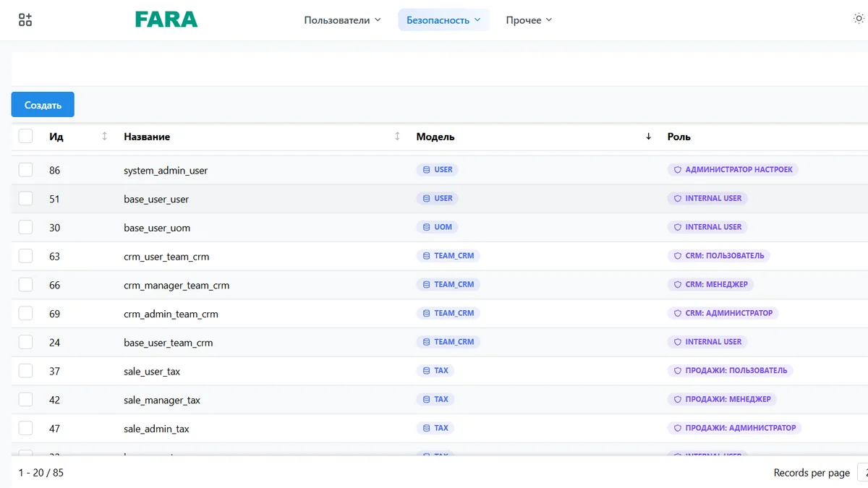Check the crm_manager_team_crm row checkbox

25,285
